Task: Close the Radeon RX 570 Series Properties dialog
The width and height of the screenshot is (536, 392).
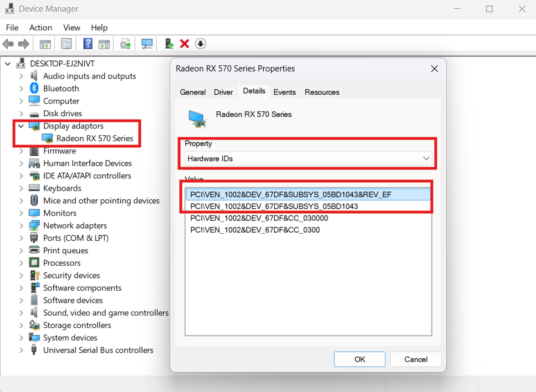Action: coord(435,69)
